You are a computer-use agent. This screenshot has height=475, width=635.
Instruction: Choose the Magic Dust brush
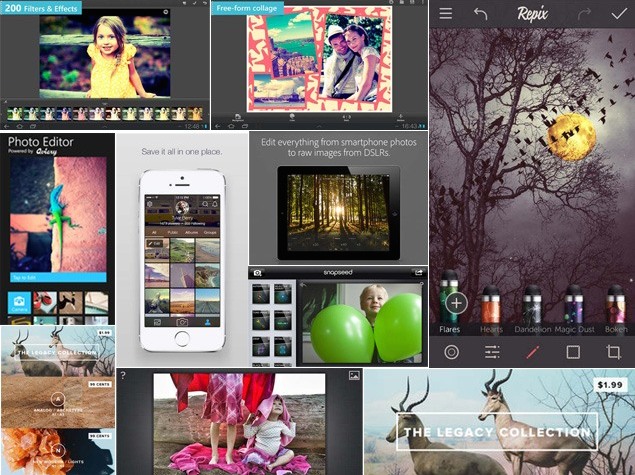click(x=574, y=304)
